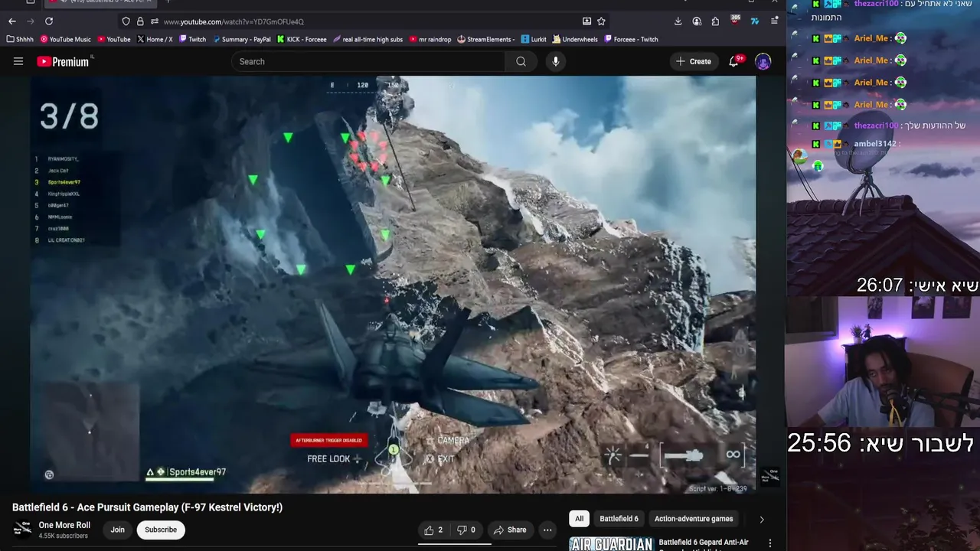Open the Battlefield 6 Gepard Anti-Air video title

704,543
